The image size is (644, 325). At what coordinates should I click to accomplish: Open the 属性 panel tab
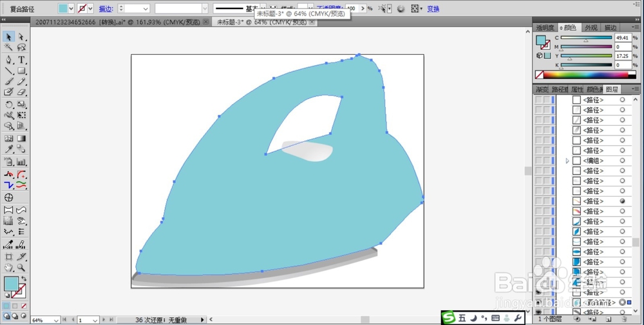click(x=576, y=89)
